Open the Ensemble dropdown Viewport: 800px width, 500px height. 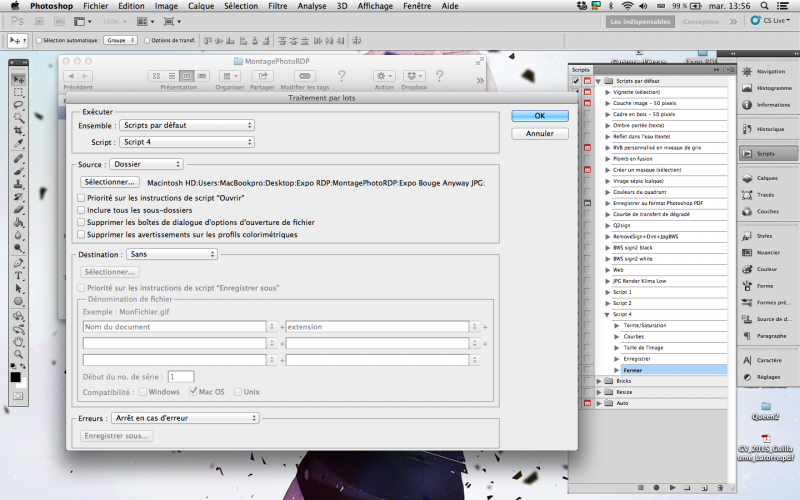(x=187, y=125)
